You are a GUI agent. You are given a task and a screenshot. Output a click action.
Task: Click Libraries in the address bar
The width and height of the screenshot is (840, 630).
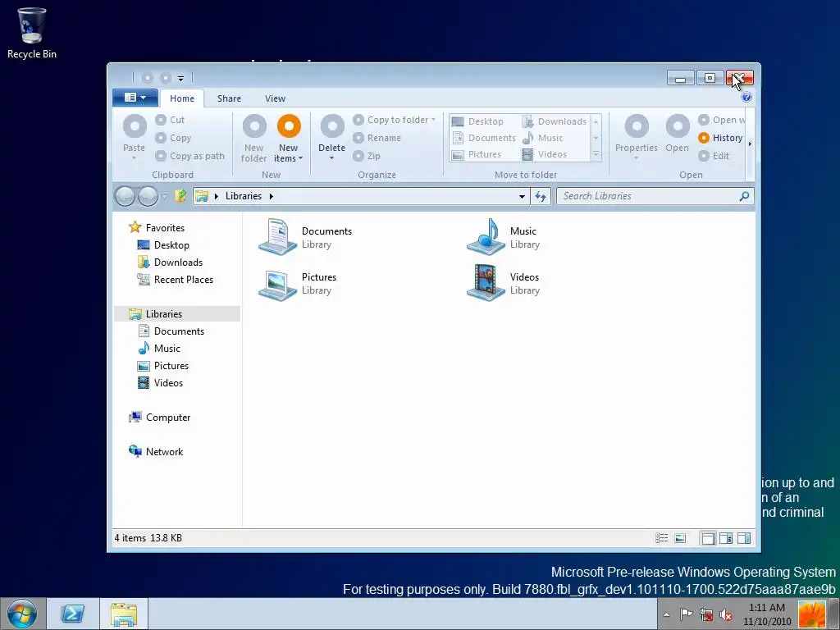(x=243, y=196)
